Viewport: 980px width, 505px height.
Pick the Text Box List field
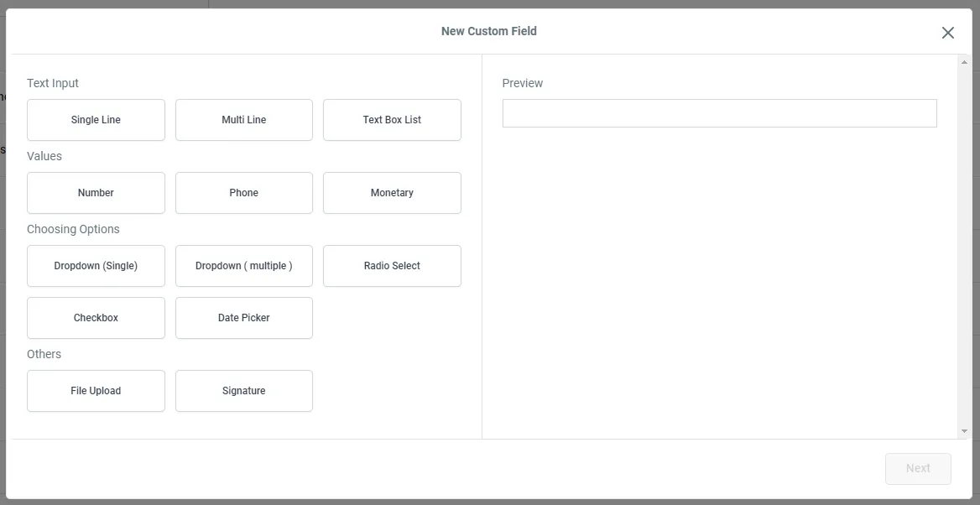(x=392, y=120)
